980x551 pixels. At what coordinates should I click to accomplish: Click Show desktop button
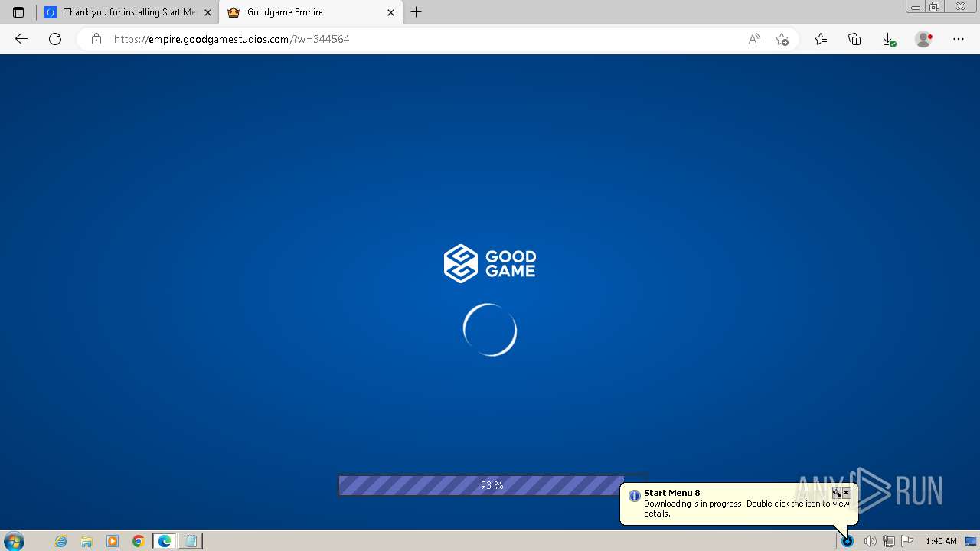(972, 541)
